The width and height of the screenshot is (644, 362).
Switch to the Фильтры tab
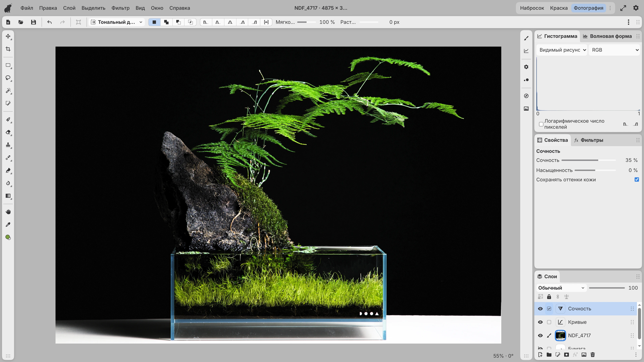589,140
